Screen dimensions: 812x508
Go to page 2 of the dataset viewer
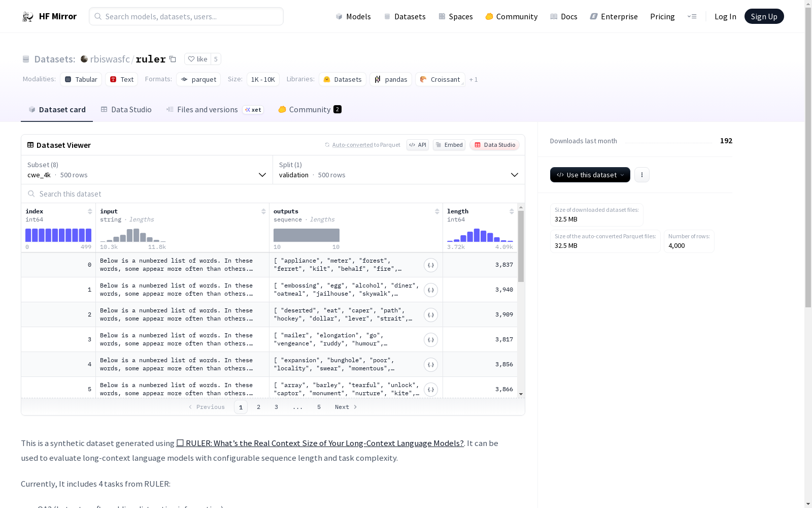(x=259, y=407)
